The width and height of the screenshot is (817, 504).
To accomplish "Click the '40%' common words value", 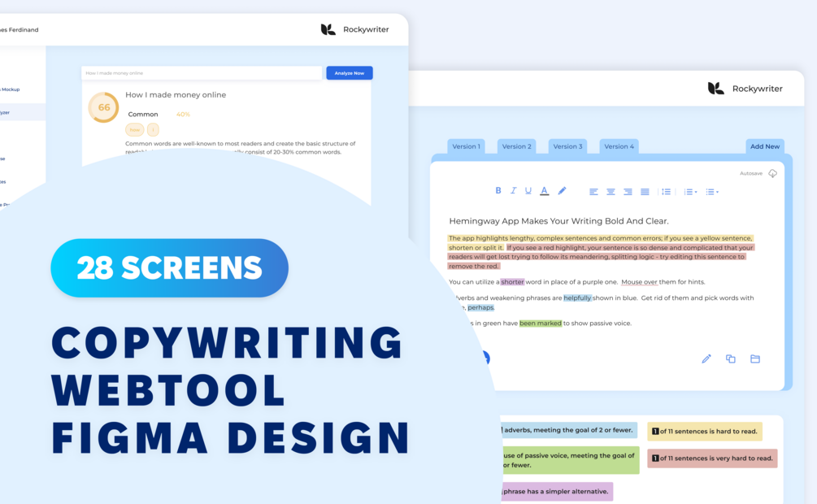I will (x=183, y=114).
